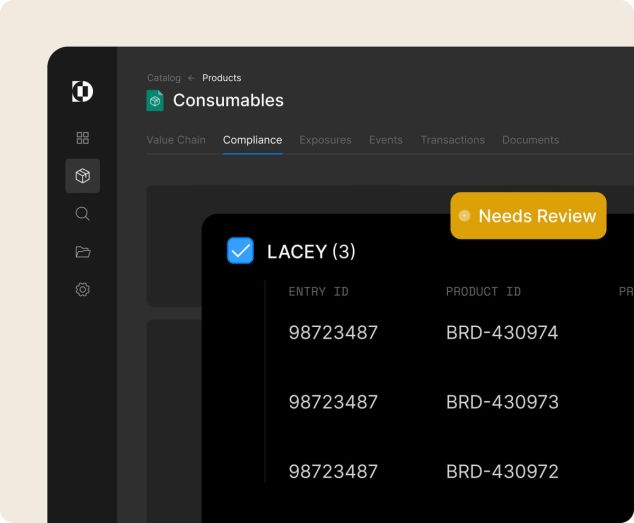Click the PRODUCT ID column header

pyautogui.click(x=483, y=291)
